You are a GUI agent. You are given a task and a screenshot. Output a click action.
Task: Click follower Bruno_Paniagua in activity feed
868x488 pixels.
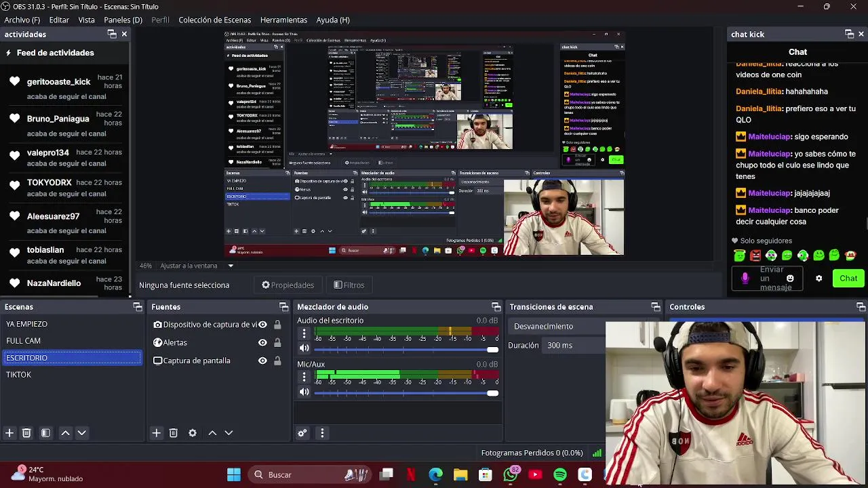pyautogui.click(x=58, y=119)
